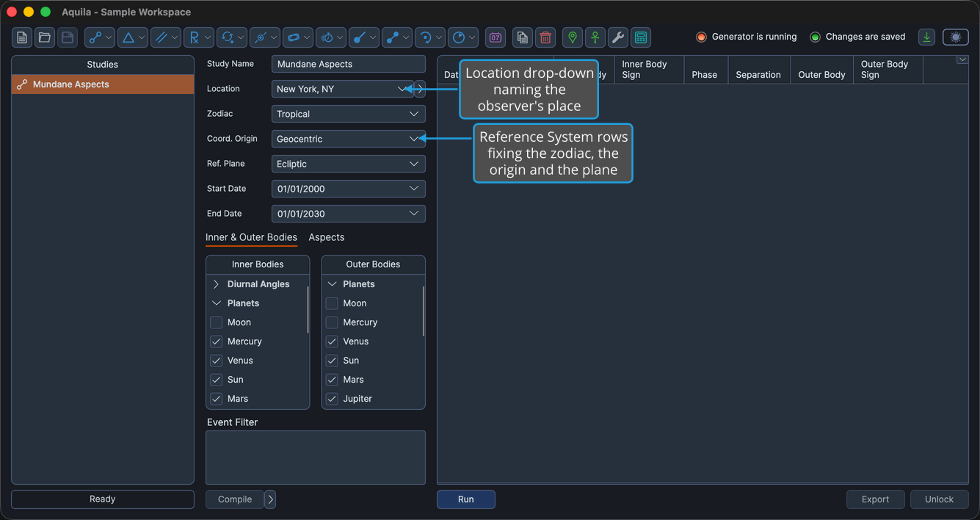
Task: Check Mercury in the Outer Bodies list
Action: click(x=332, y=322)
